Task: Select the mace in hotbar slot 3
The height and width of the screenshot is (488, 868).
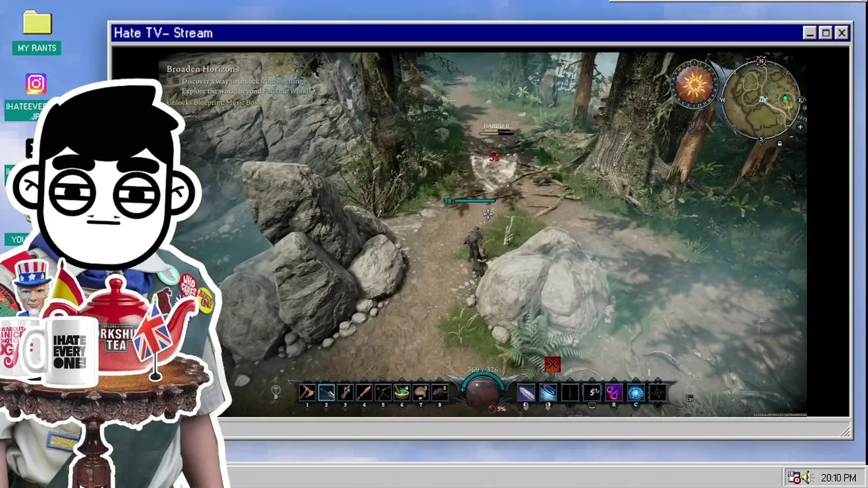Action: point(345,392)
